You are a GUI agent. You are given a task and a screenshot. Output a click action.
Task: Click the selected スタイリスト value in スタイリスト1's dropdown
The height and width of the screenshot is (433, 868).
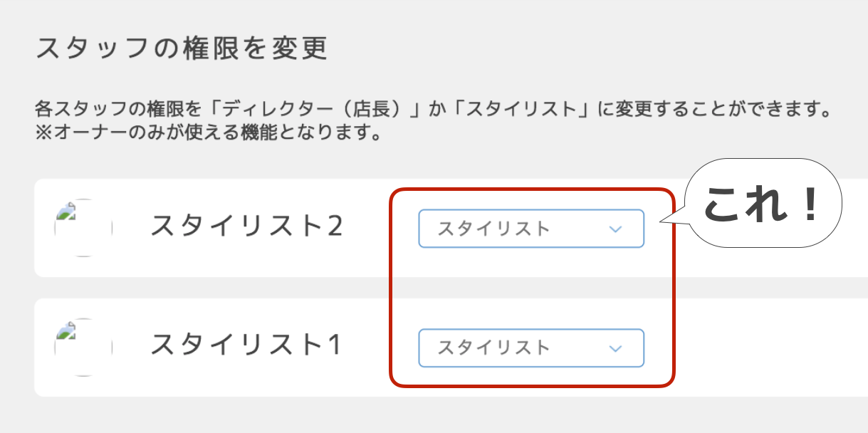[x=493, y=348]
